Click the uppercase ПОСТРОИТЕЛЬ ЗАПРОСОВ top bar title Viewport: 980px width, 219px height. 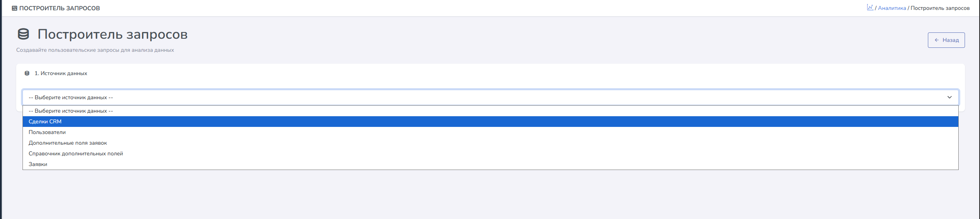click(60, 8)
